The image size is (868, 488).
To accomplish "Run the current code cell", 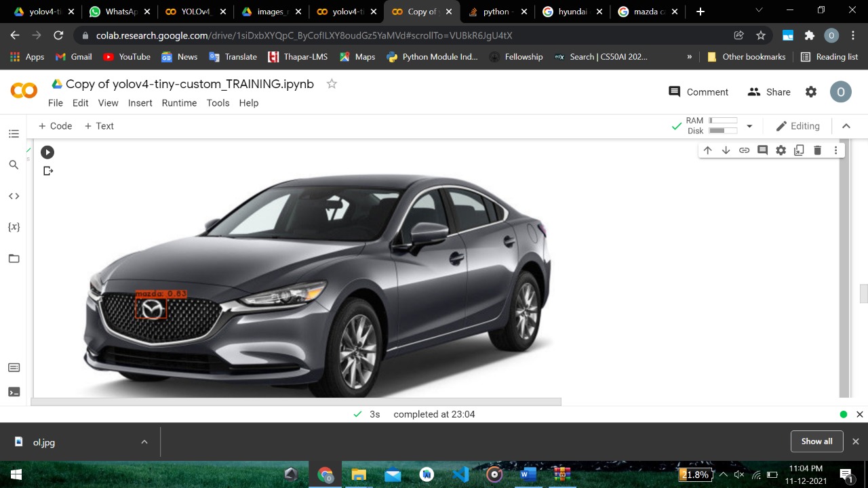I will click(47, 152).
